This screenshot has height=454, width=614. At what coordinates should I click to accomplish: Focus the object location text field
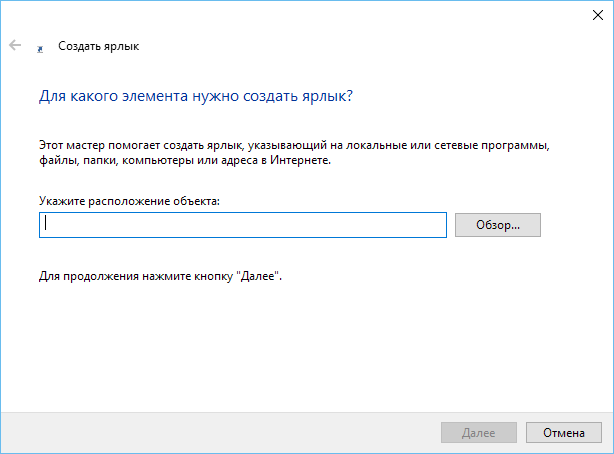point(242,225)
